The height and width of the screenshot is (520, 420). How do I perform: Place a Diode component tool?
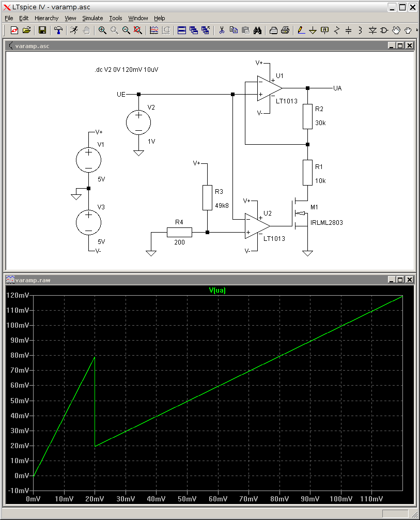click(x=372, y=30)
